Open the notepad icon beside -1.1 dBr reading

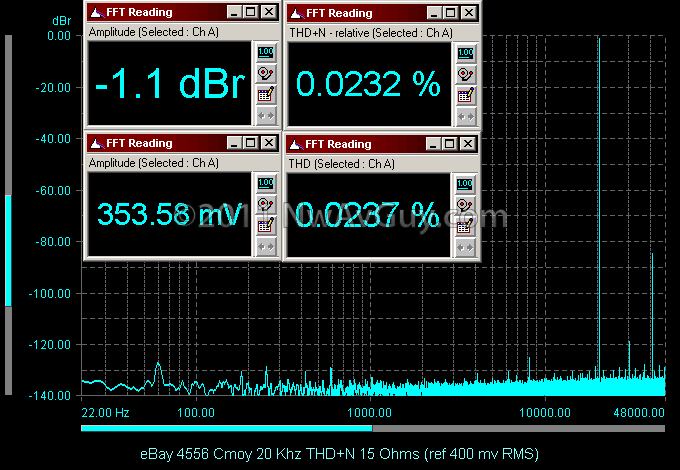pyautogui.click(x=266, y=95)
